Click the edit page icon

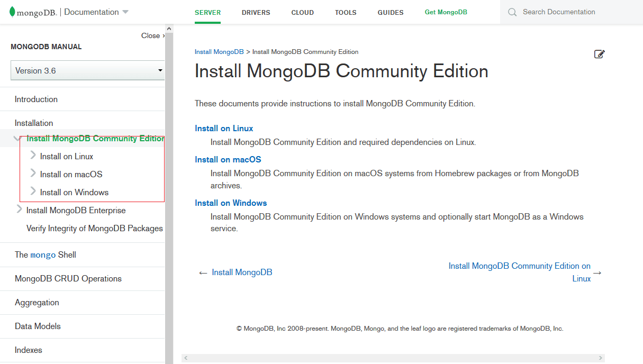pos(599,54)
